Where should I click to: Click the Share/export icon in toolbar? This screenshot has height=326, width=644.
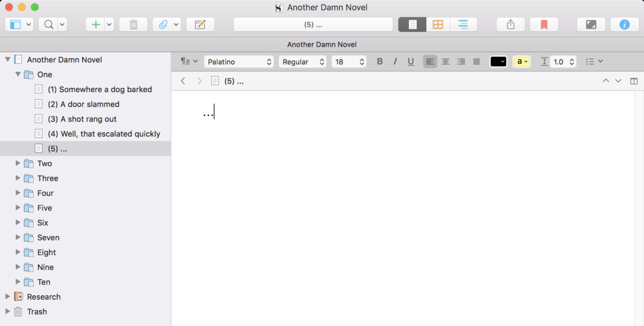click(510, 25)
